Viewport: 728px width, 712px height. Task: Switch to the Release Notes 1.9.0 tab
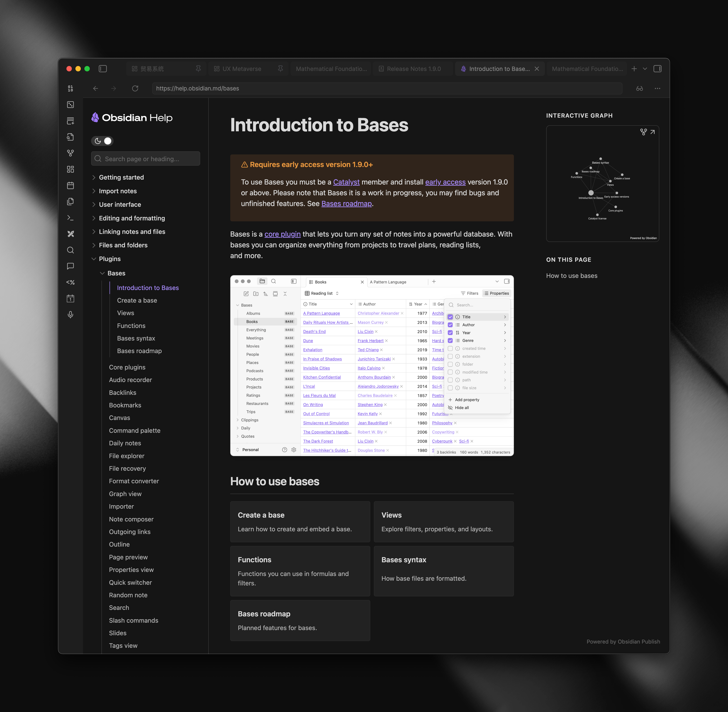coord(413,69)
